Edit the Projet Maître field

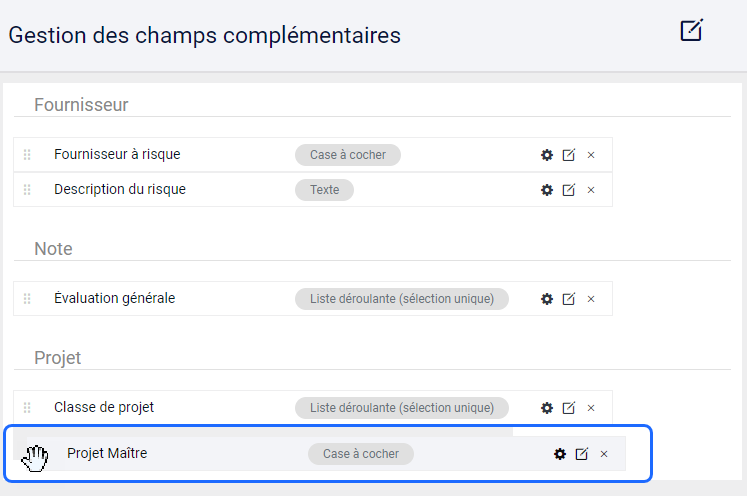[582, 454]
